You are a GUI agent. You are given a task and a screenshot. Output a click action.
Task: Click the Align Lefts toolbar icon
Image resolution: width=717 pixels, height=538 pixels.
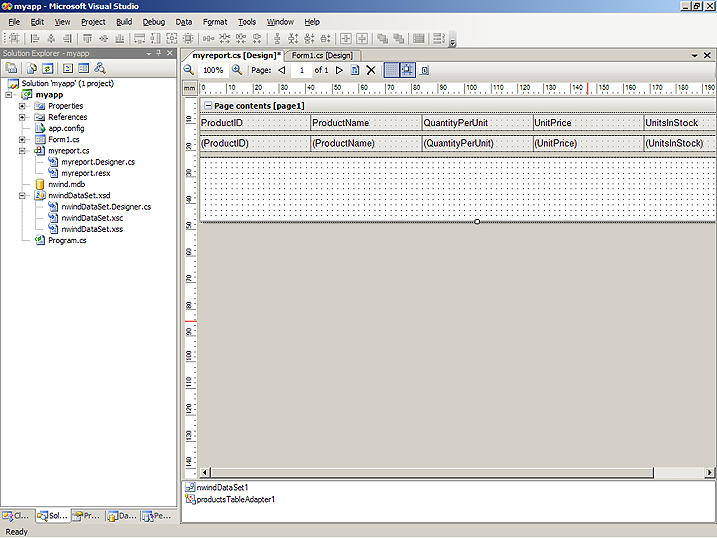point(35,38)
